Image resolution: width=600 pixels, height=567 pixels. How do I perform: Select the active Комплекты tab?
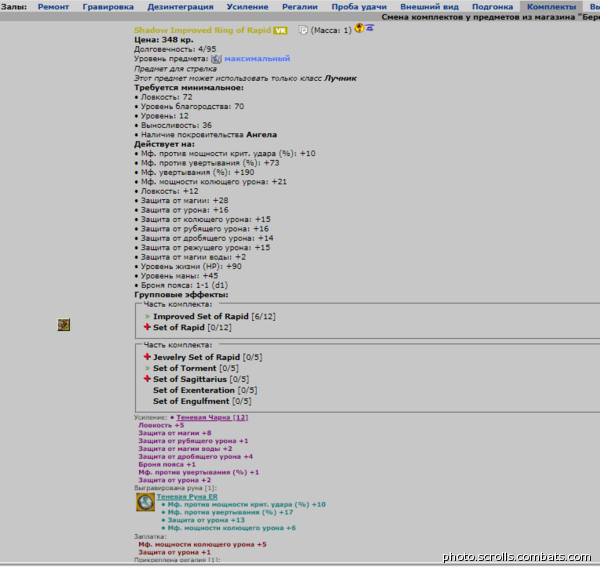tap(551, 7)
